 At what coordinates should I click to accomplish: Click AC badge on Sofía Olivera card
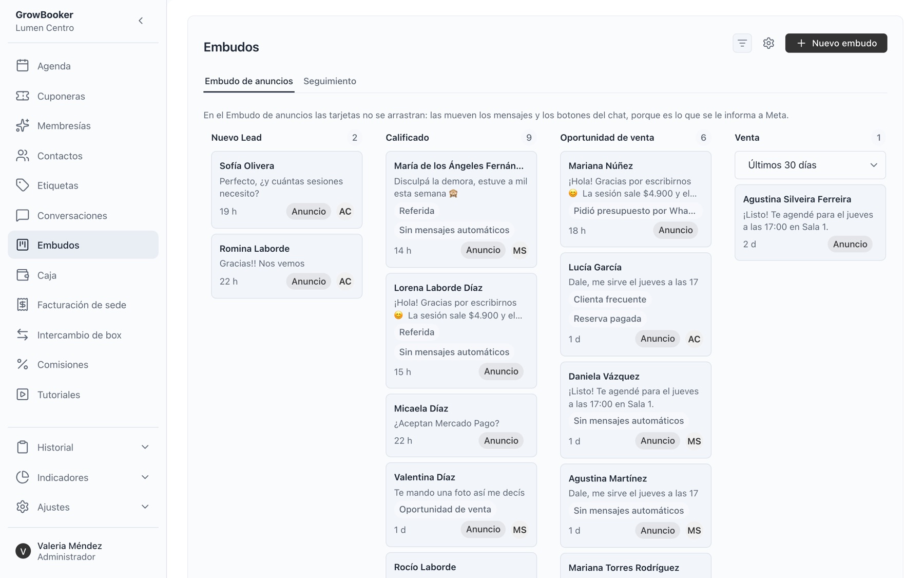pyautogui.click(x=345, y=212)
